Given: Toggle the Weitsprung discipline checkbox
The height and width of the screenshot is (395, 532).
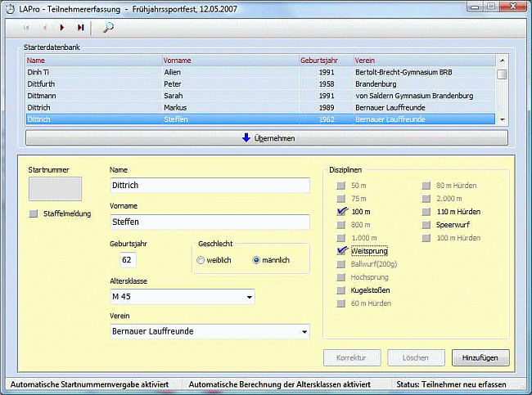Looking at the screenshot, I should (342, 251).
